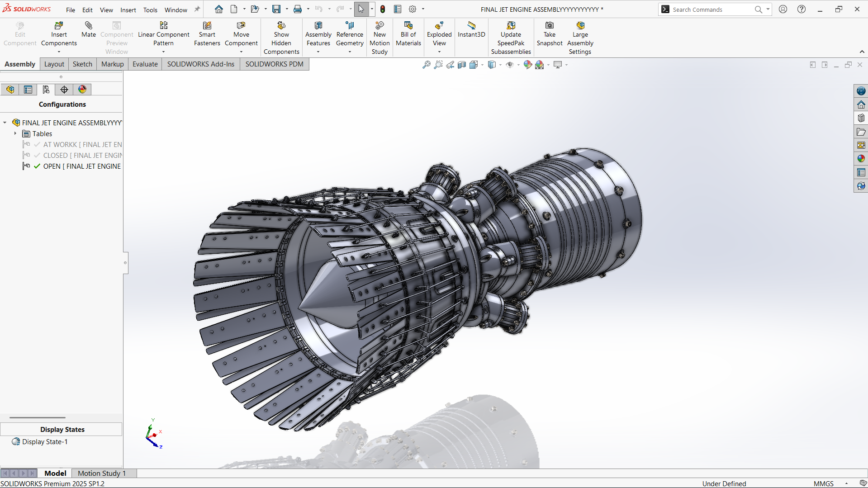Activate the AT WORKK configuration
The height and width of the screenshot is (488, 868).
[60, 145]
